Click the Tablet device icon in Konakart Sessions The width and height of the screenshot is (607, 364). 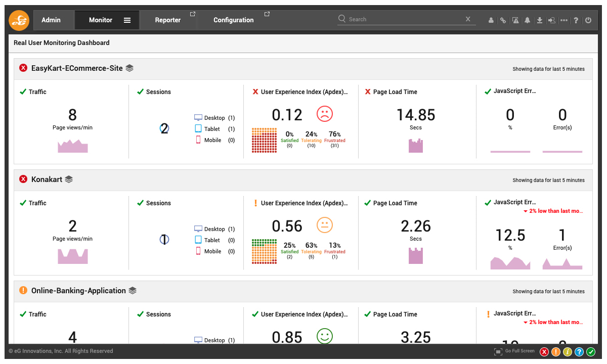[x=198, y=240]
